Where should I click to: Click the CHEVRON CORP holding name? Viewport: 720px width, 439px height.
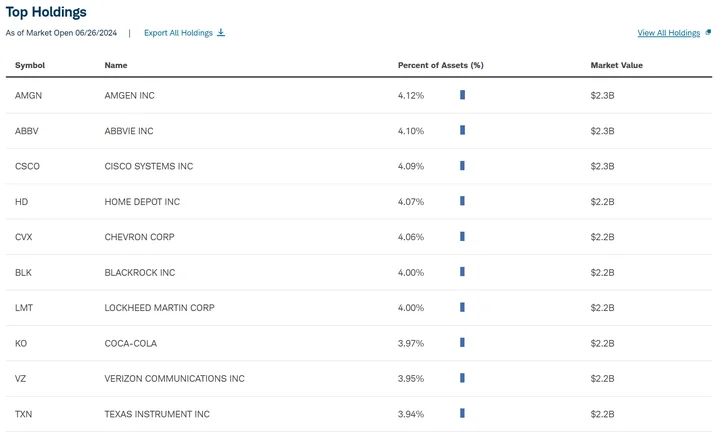coord(139,237)
